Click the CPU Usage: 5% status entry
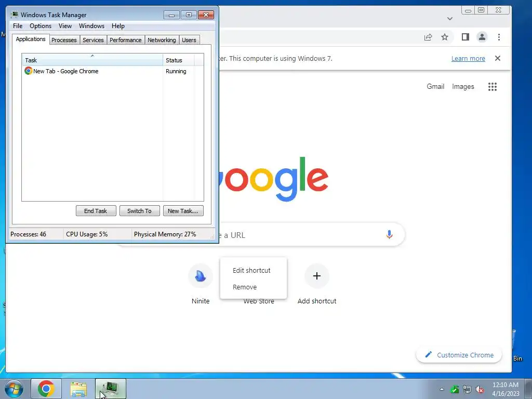The height and width of the screenshot is (399, 532). 87,234
